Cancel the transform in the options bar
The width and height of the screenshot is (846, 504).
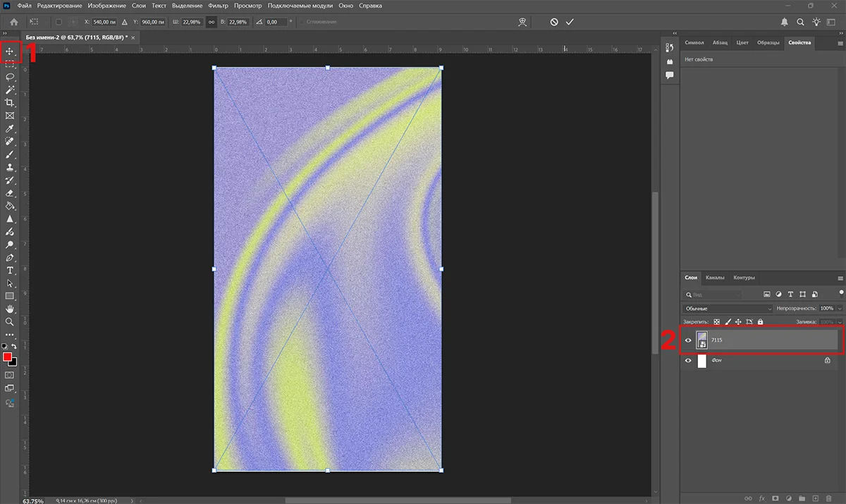[554, 22]
